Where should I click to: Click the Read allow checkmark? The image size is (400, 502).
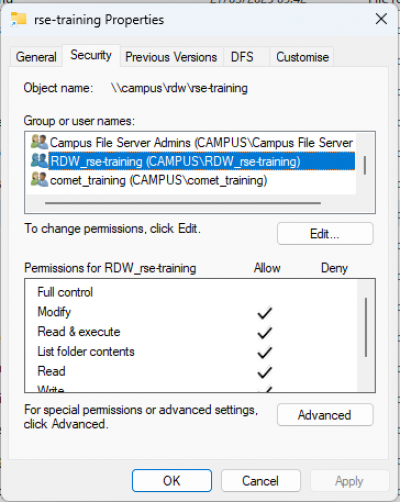pyautogui.click(x=265, y=372)
